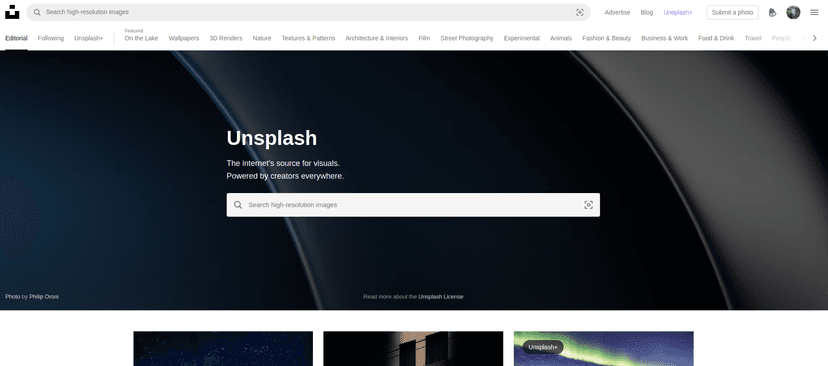Click the Unsplash+ badge on aurora photo
This screenshot has height=366, width=828.
(543, 347)
